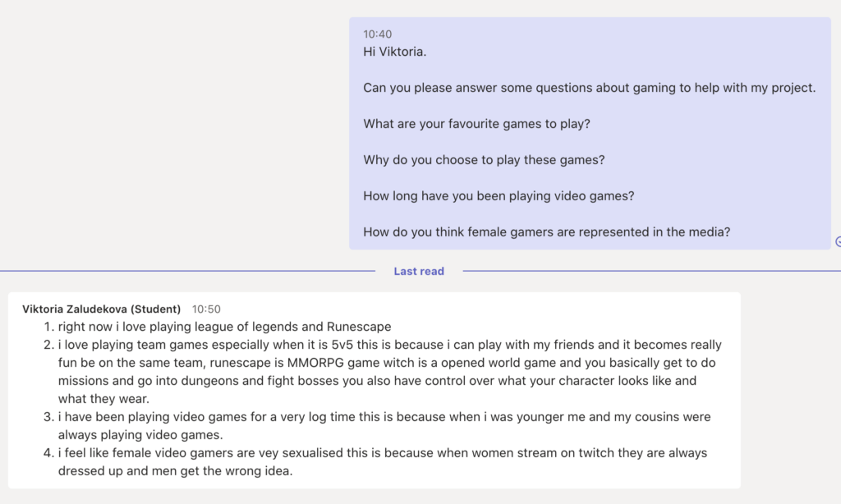841x504 pixels.
Task: Click sender name Viktoria Zaludekova (Student)
Action: pyautogui.click(x=101, y=309)
